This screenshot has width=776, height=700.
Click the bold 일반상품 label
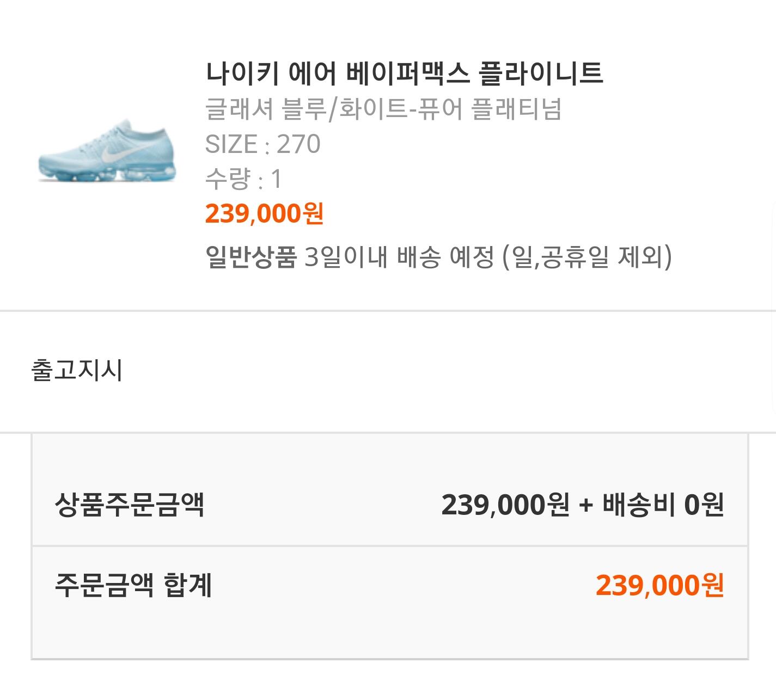click(250, 256)
